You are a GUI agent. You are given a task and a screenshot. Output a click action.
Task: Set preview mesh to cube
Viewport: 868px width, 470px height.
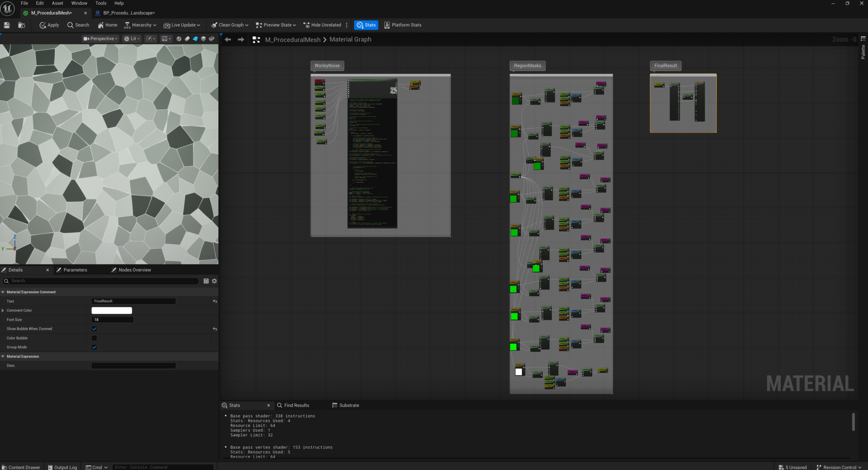[203, 39]
